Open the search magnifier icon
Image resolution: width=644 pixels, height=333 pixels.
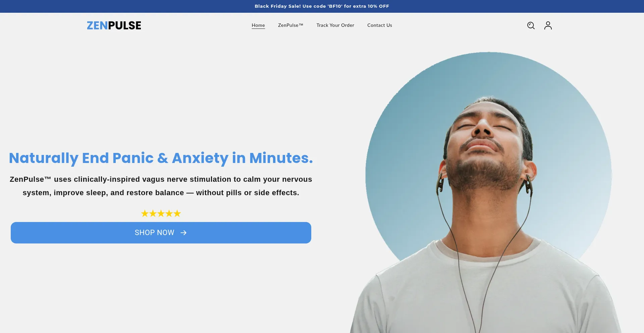pos(531,25)
